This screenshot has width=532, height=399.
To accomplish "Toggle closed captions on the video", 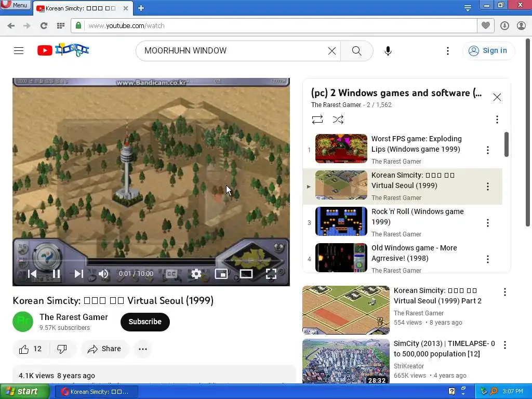I will [171, 274].
